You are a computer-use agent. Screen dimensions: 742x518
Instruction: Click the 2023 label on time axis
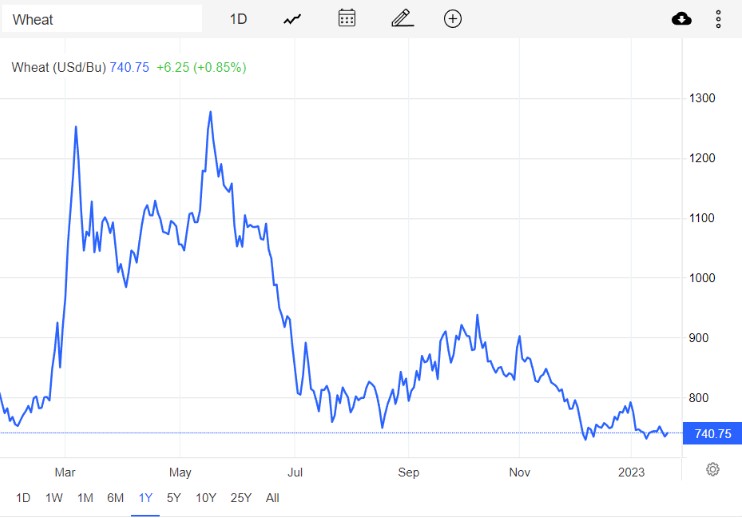631,472
